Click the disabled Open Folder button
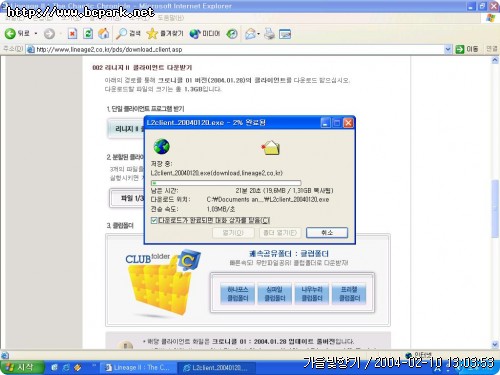Image resolution: width=500 pixels, height=375 pixels. tap(280, 233)
